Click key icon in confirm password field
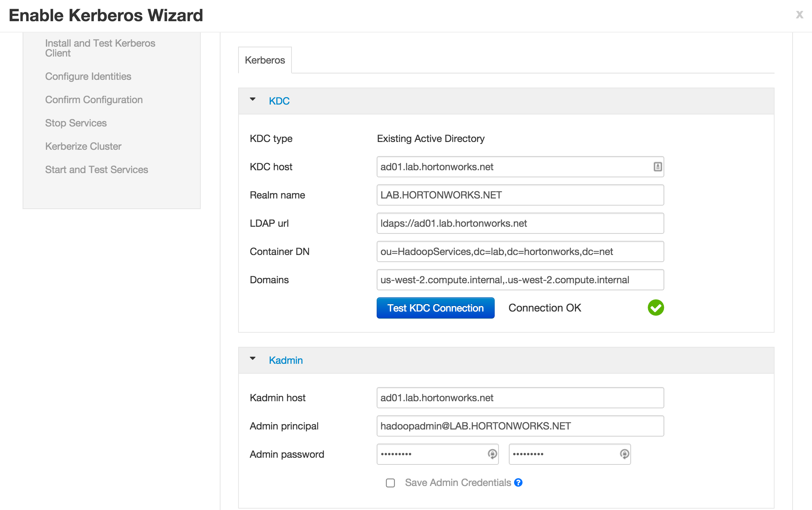Image resolution: width=812 pixels, height=510 pixels. coord(624,454)
